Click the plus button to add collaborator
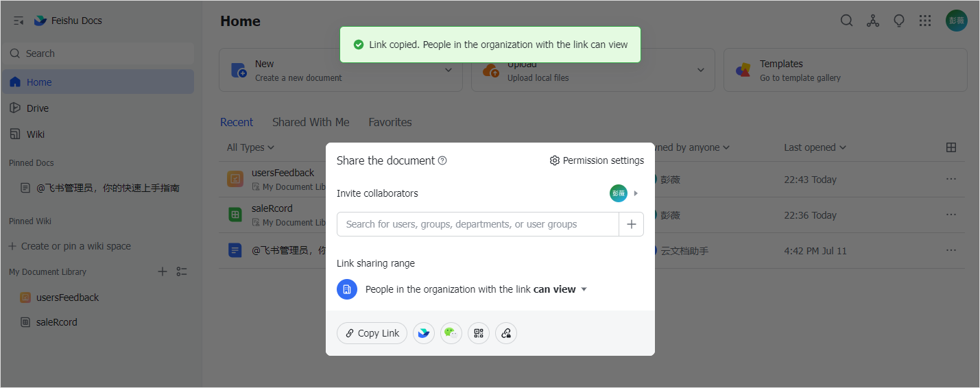Image resolution: width=980 pixels, height=388 pixels. (x=632, y=224)
